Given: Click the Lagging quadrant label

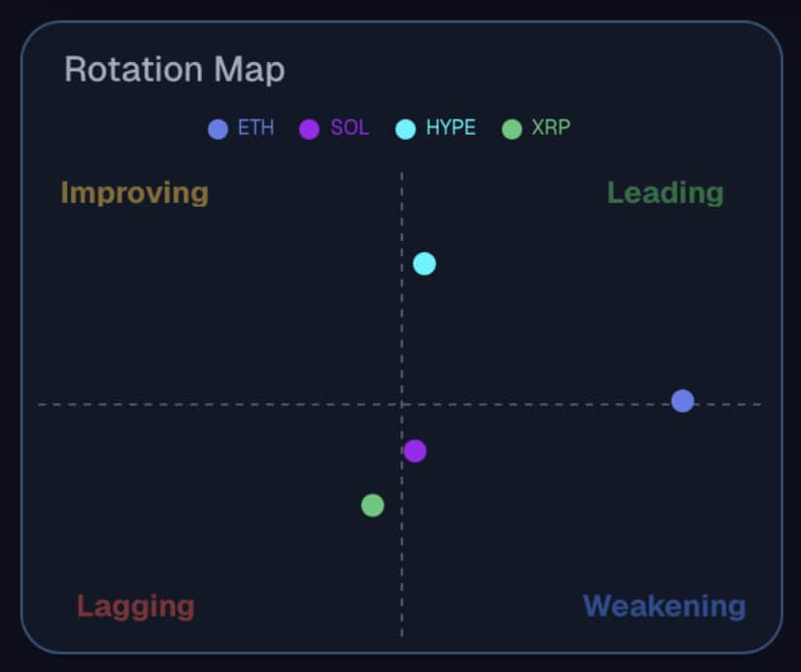Looking at the screenshot, I should click(136, 607).
